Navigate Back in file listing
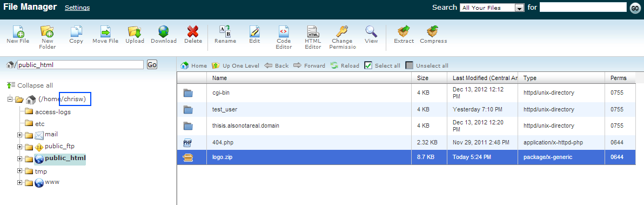The image size is (644, 205). (277, 66)
